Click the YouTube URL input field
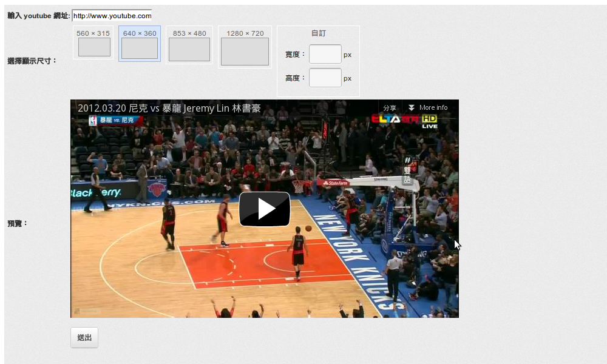The image size is (607, 364). [112, 16]
